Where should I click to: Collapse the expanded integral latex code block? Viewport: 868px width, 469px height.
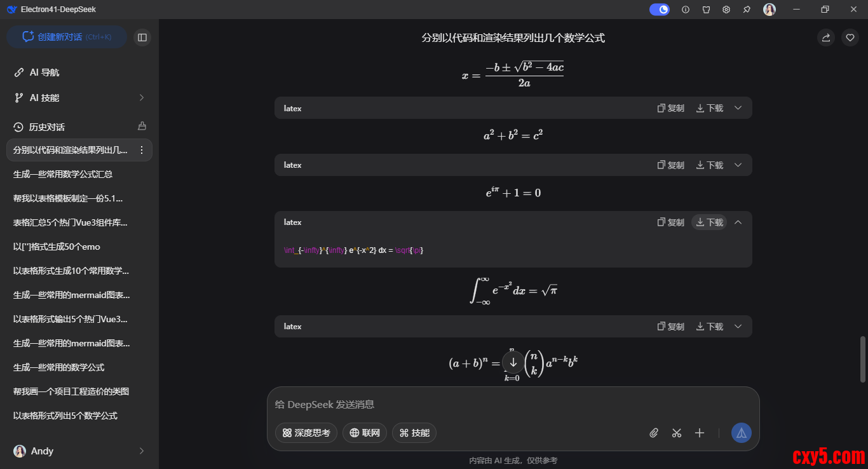click(738, 222)
